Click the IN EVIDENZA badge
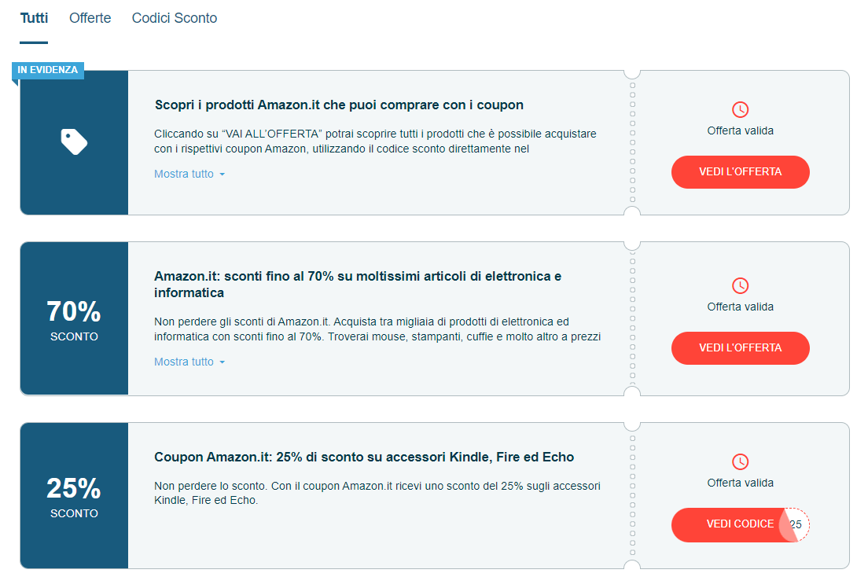The height and width of the screenshot is (588, 868). point(48,70)
